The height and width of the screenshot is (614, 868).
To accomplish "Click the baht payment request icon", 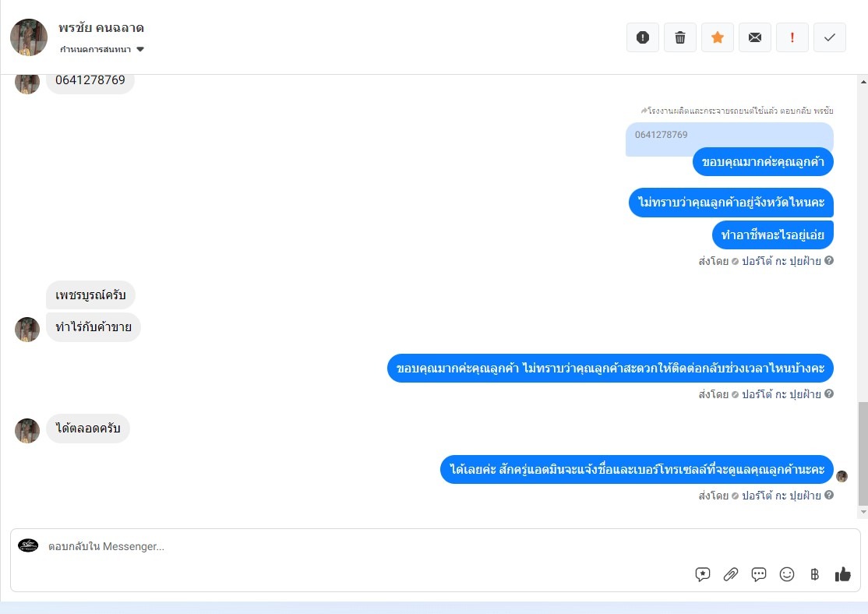I will tap(814, 575).
